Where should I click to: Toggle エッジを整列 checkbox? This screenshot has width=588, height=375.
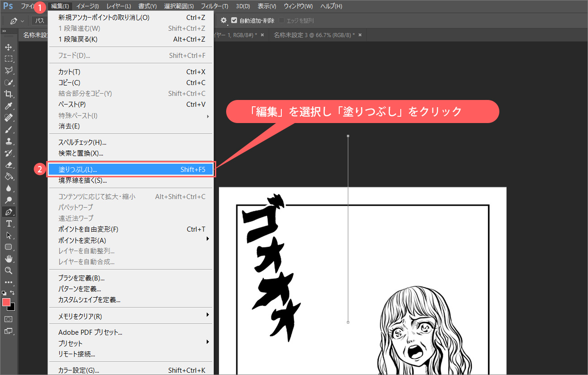(282, 20)
